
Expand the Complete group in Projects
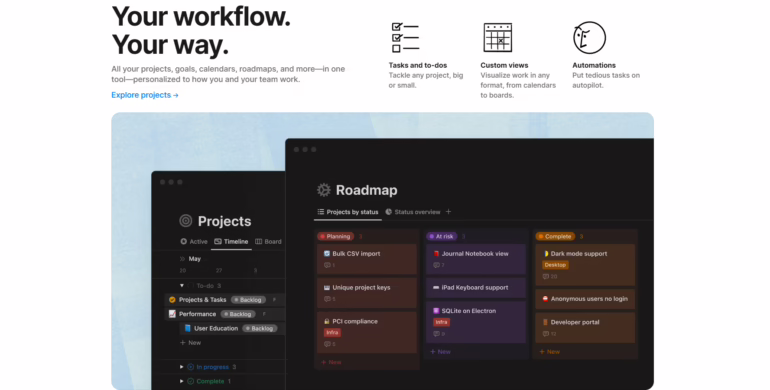tap(182, 381)
